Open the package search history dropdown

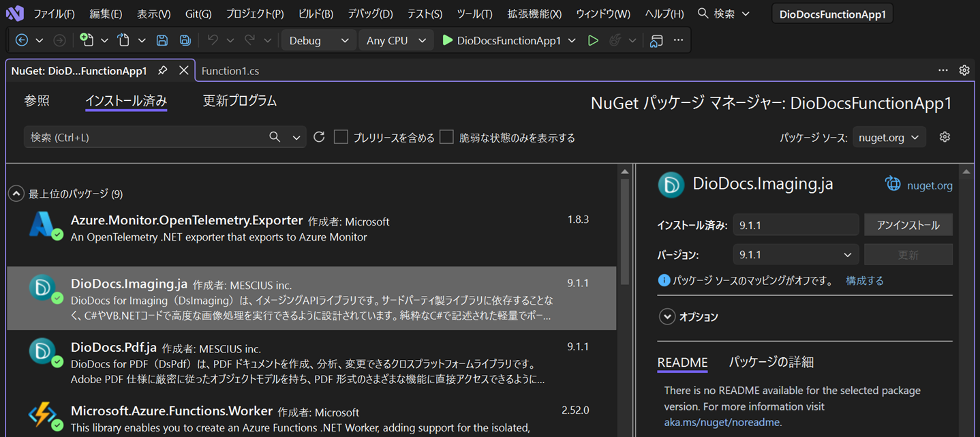[x=296, y=138]
